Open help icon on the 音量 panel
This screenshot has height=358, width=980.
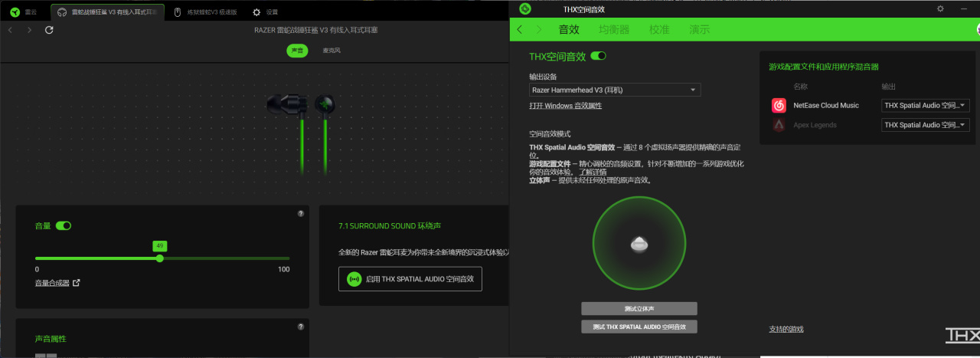tap(301, 213)
